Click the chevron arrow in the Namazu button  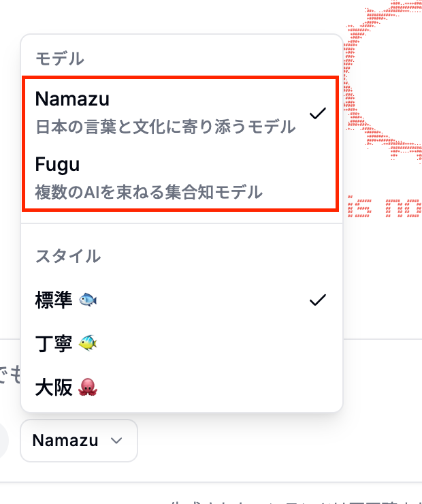pyautogui.click(x=116, y=441)
